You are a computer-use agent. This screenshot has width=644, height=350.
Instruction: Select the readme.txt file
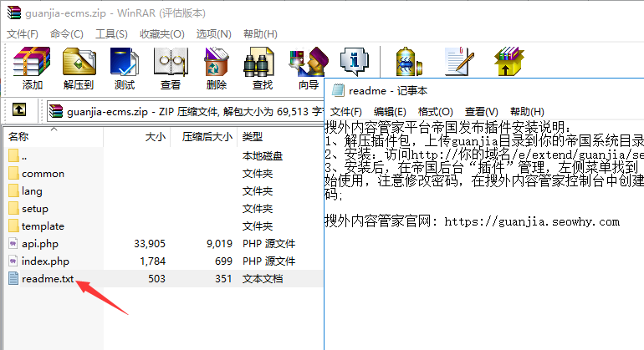tap(48, 279)
